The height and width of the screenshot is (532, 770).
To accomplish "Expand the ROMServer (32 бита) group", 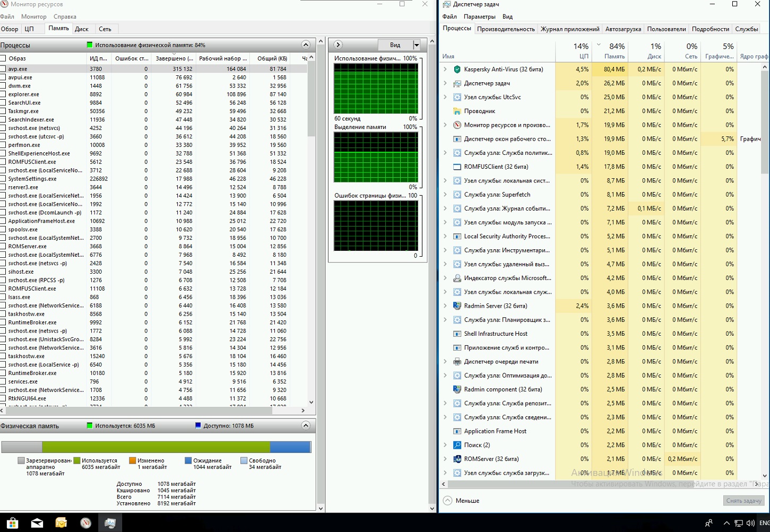I will tap(445, 459).
